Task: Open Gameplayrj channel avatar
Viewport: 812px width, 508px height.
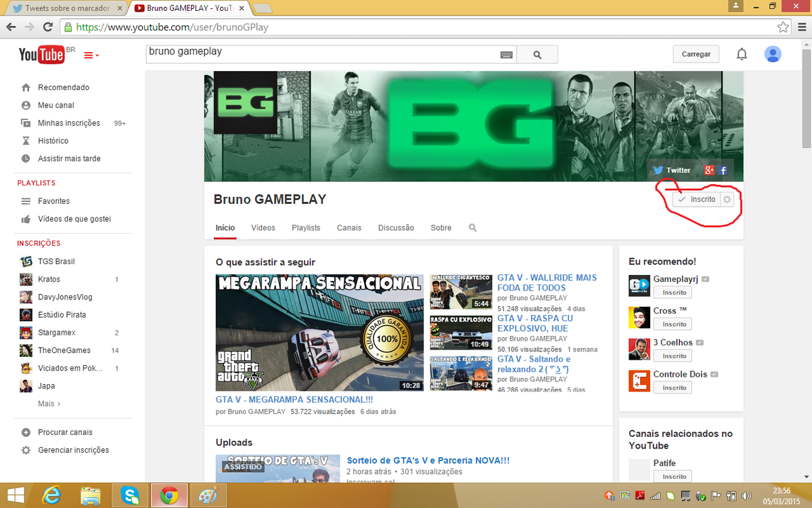Action: 639,287
